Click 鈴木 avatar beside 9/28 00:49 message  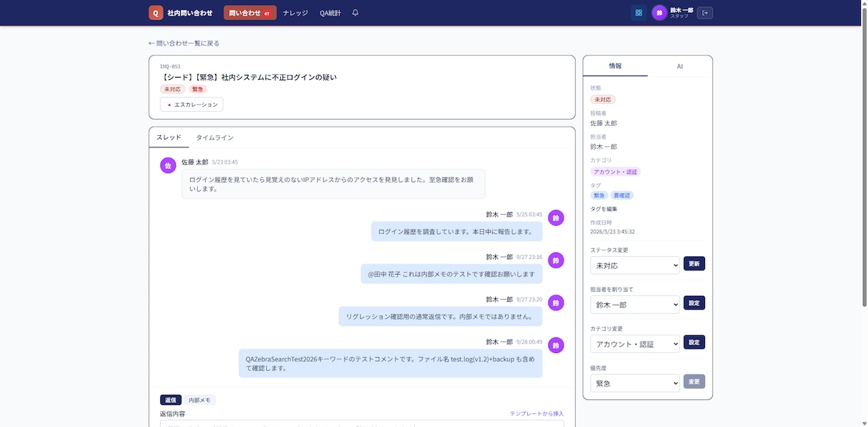pyautogui.click(x=556, y=345)
